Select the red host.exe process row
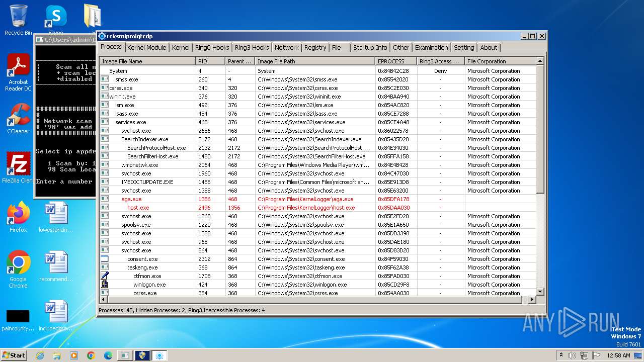 (x=317, y=208)
